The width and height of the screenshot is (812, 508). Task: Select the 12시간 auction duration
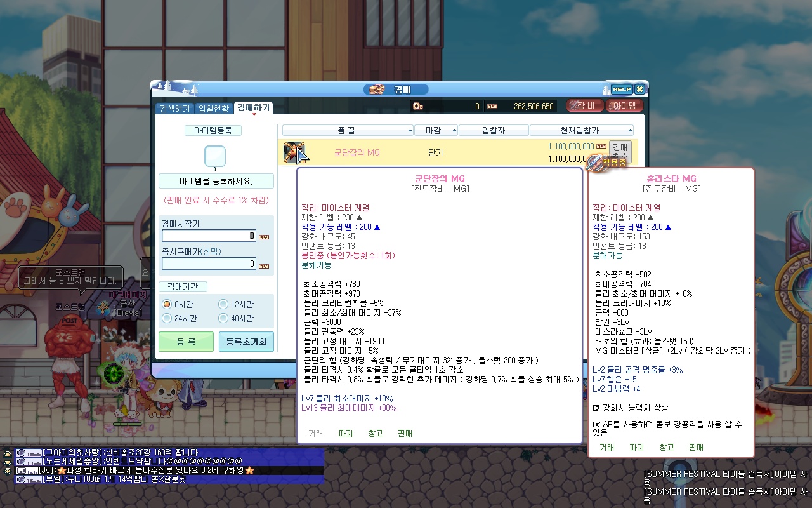click(223, 304)
